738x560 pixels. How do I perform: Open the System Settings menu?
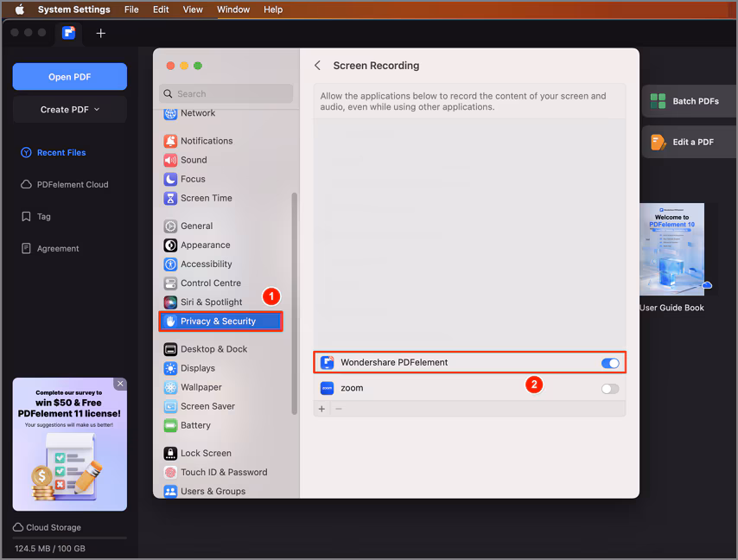[74, 10]
